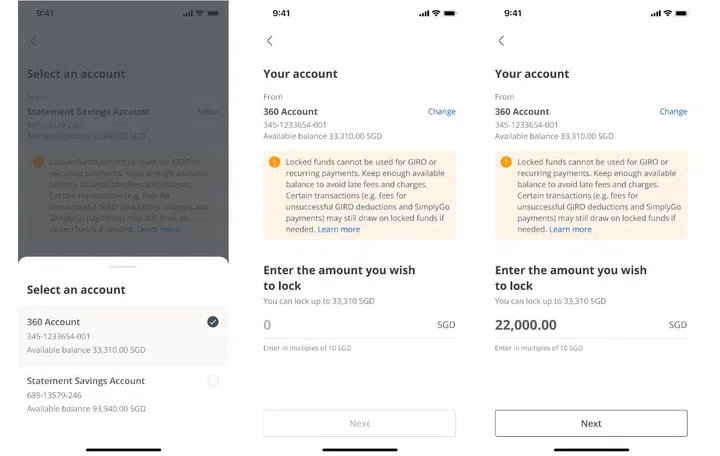Tap the active Next button on the rightmost screen

tap(591, 423)
